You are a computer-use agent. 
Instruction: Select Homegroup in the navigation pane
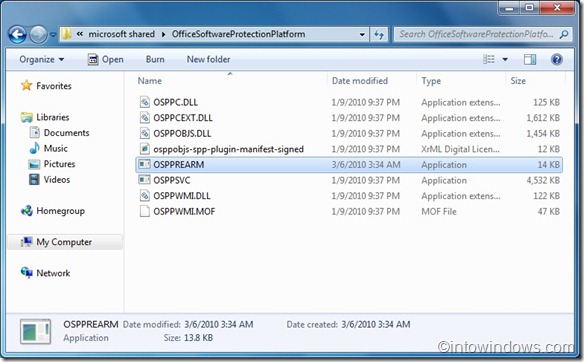tap(60, 211)
